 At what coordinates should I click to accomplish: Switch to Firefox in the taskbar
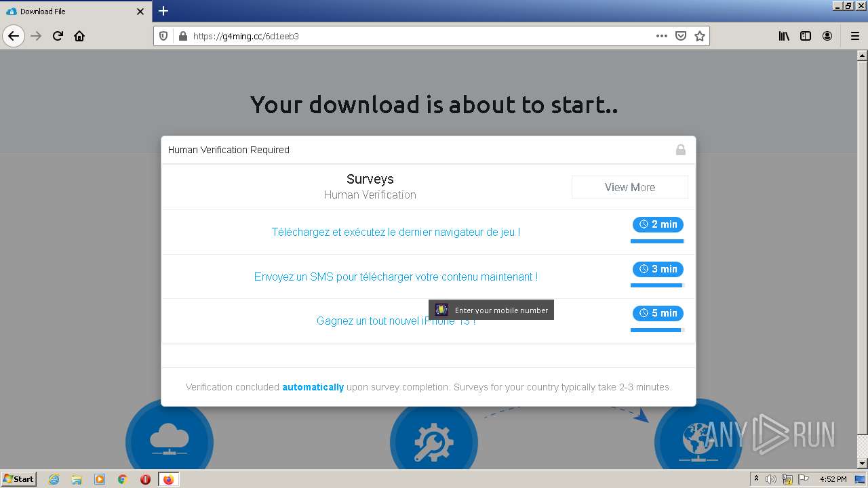pos(169,479)
